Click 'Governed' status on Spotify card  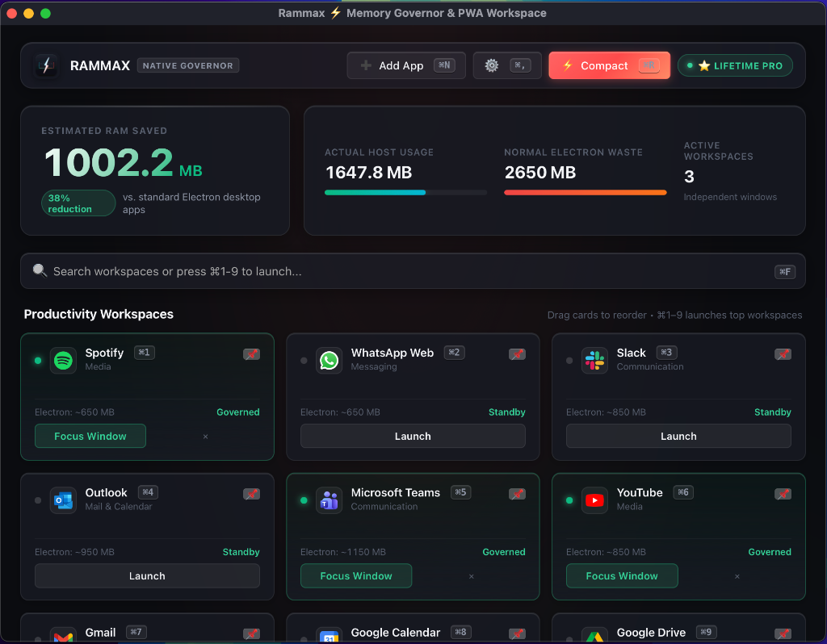[238, 412]
